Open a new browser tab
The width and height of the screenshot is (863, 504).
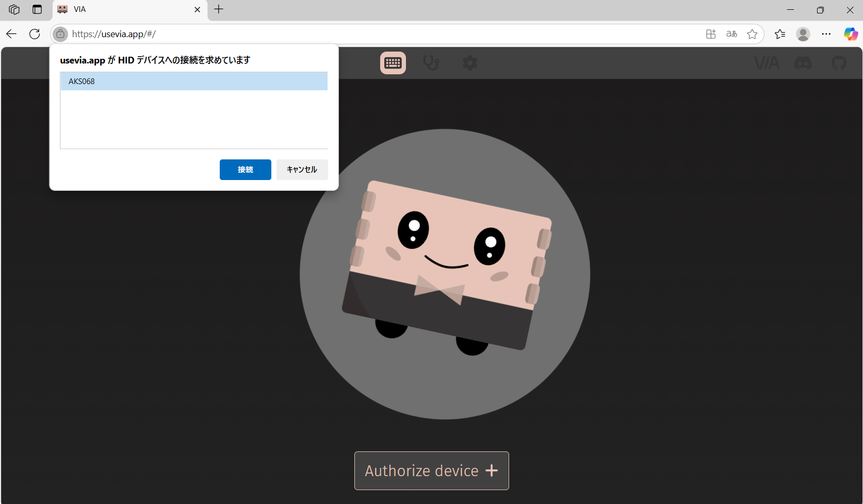pyautogui.click(x=219, y=9)
